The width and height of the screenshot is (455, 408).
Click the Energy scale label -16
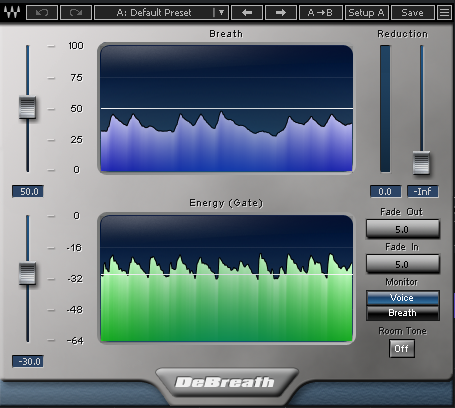pyautogui.click(x=74, y=248)
